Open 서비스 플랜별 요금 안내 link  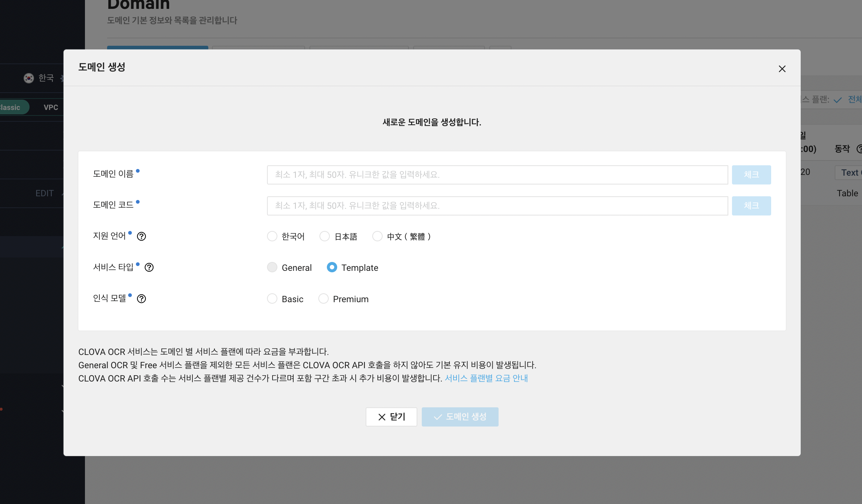click(486, 379)
